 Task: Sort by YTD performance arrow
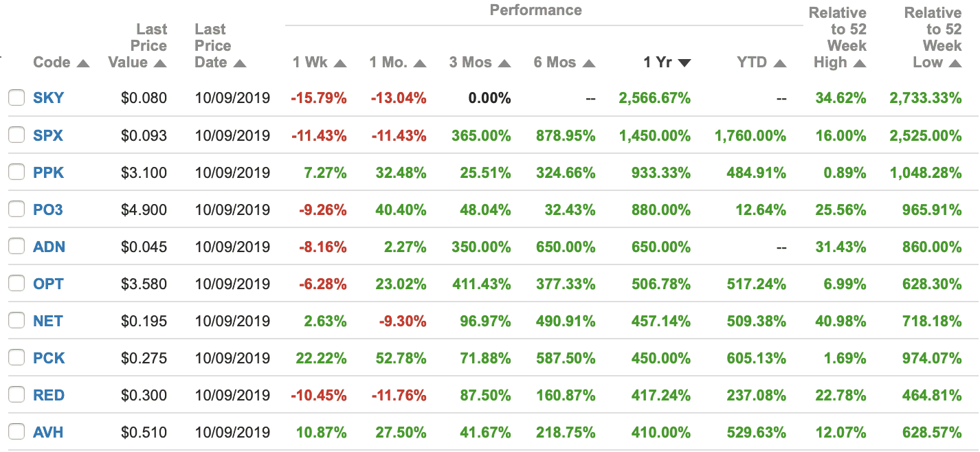click(779, 64)
